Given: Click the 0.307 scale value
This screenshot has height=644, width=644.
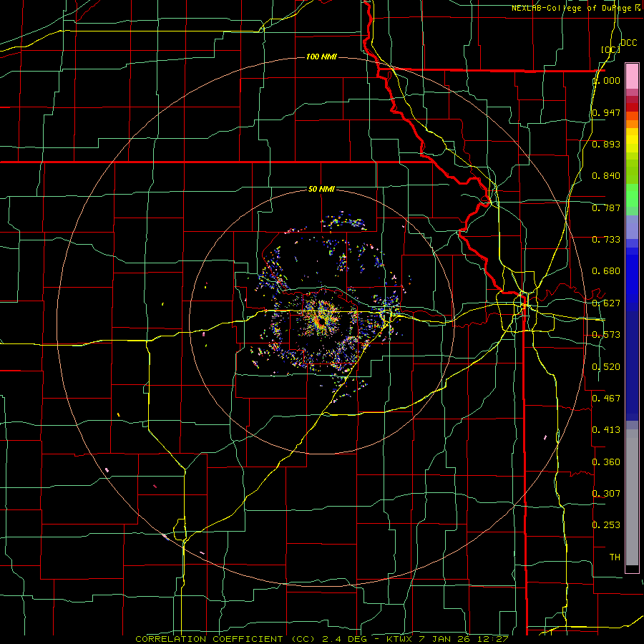Looking at the screenshot, I should point(606,494).
